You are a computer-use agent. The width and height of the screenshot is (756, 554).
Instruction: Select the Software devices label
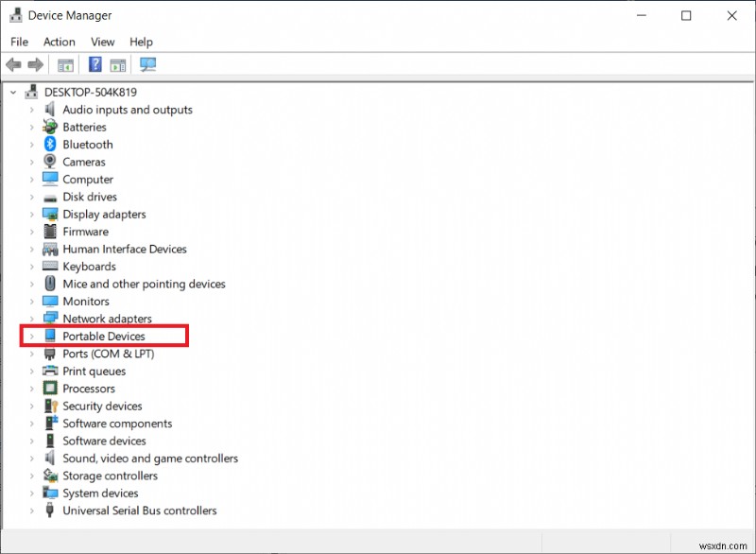coord(104,441)
